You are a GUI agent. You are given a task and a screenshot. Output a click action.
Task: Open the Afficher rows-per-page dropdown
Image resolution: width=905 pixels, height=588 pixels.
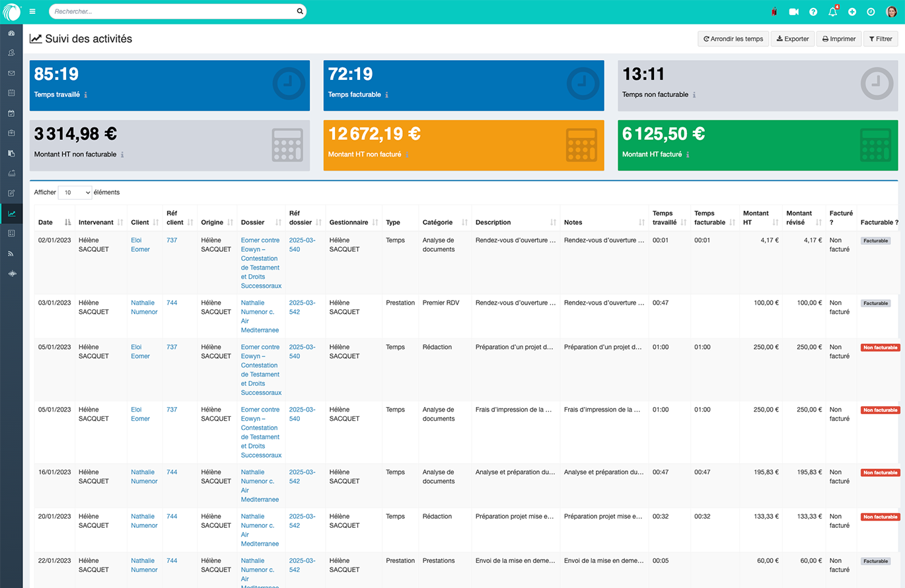[x=75, y=193]
